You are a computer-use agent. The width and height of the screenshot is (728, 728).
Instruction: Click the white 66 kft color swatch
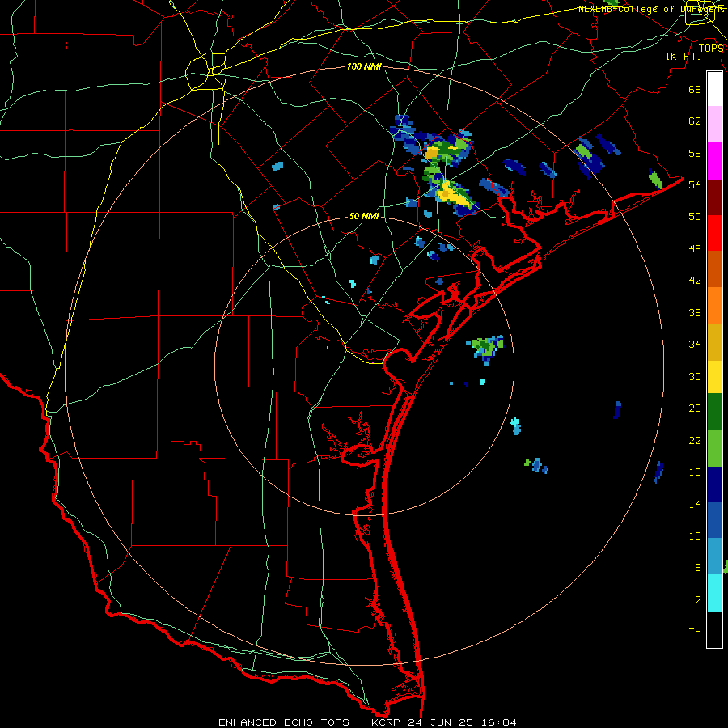point(714,89)
